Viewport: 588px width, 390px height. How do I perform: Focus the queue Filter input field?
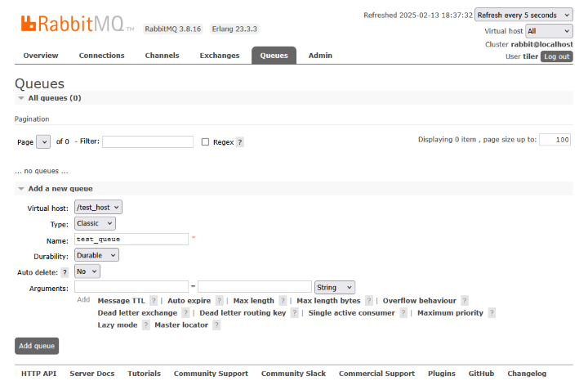[x=148, y=142]
